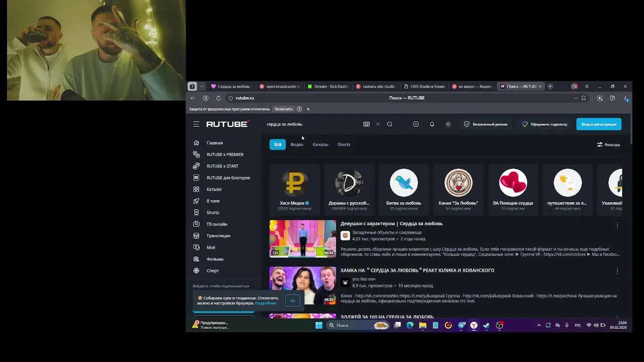Open the Дорамы с русской channel avatar
This screenshot has width=644, height=362.
tap(349, 183)
